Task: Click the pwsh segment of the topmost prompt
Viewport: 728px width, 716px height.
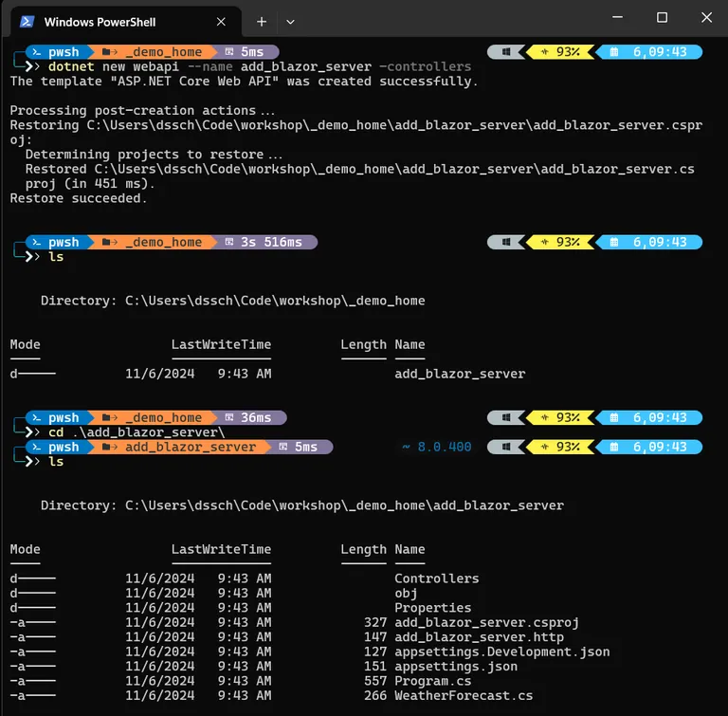Action: (x=57, y=52)
